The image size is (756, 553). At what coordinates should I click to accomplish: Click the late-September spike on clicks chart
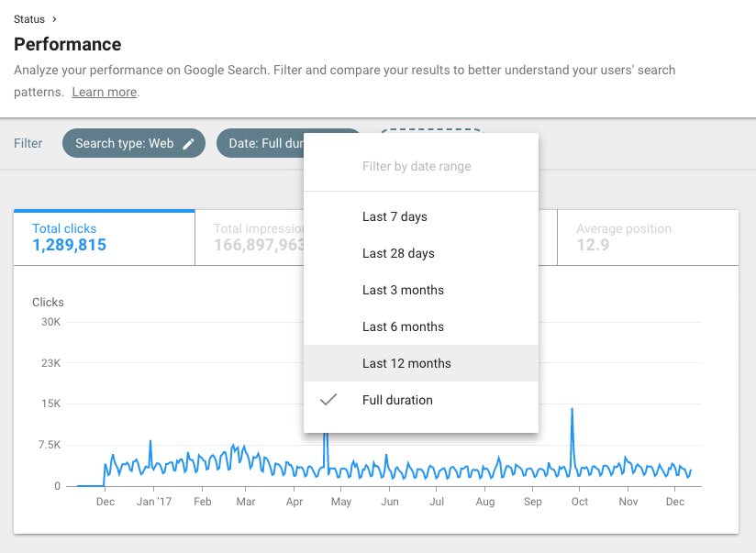(x=573, y=410)
